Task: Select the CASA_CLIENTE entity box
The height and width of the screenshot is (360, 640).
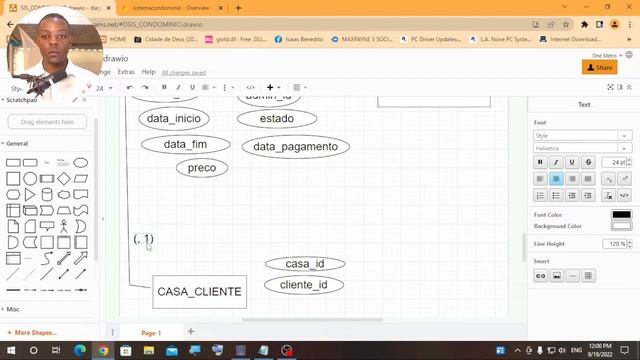Action: (200, 292)
